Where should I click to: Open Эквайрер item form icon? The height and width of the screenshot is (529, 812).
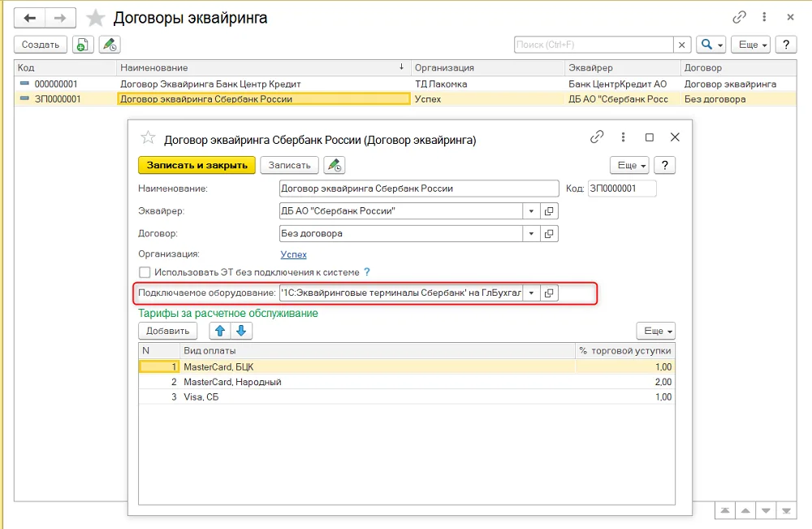tap(549, 211)
